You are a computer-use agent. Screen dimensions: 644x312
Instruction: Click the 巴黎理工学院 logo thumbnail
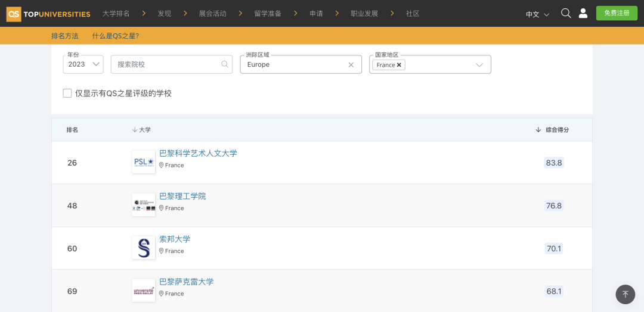tap(144, 205)
